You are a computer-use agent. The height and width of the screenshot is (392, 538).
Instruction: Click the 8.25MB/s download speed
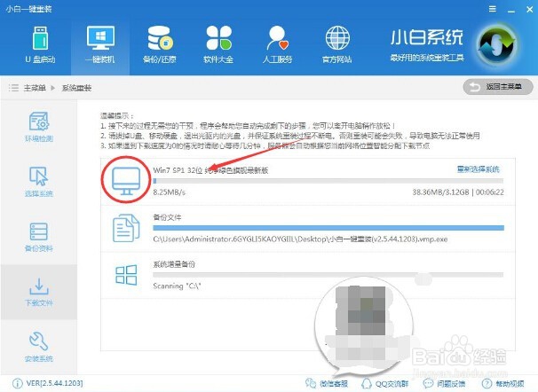point(170,192)
